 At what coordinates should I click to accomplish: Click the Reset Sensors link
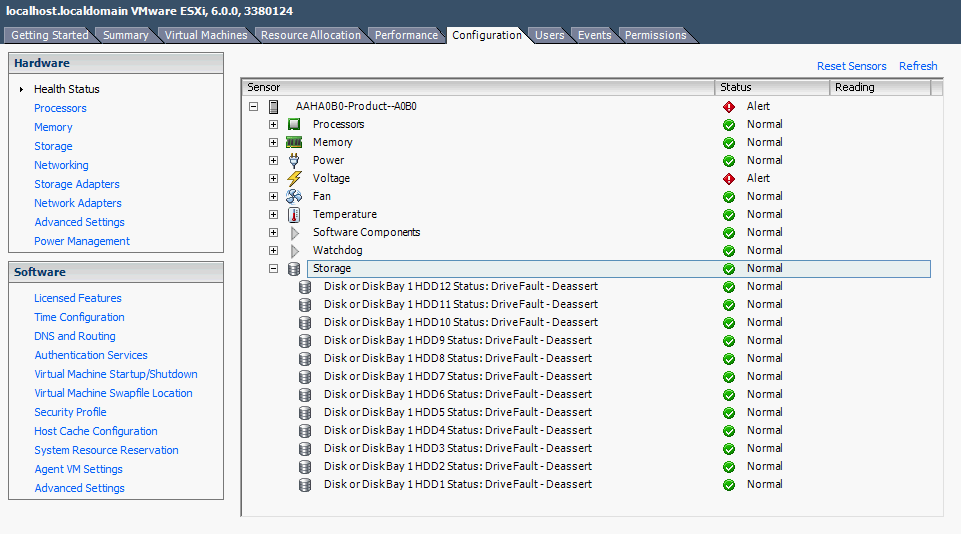(851, 66)
